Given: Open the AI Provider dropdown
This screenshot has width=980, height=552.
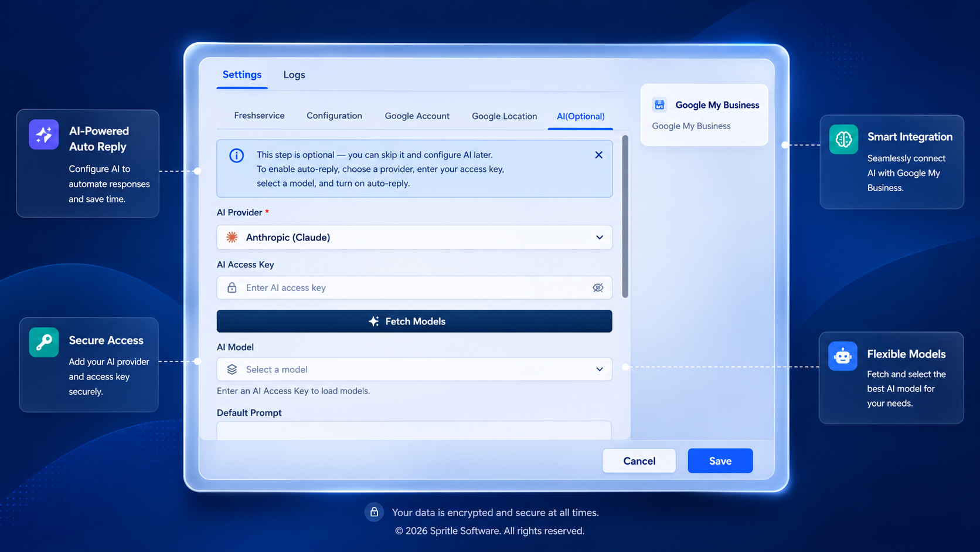Looking at the screenshot, I should (x=414, y=237).
